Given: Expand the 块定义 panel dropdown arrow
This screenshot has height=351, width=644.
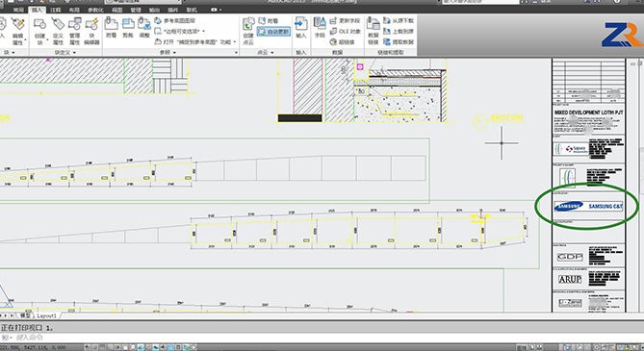Looking at the screenshot, I should (74, 53).
